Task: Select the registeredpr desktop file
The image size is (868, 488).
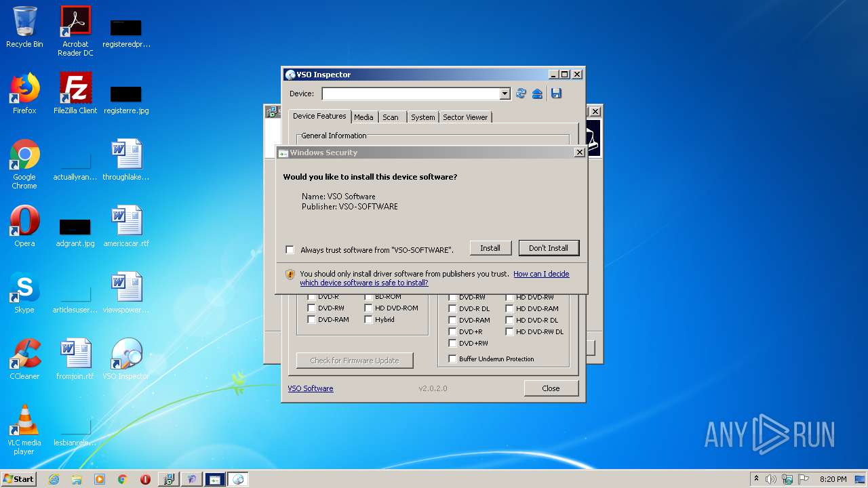Action: coord(126,33)
